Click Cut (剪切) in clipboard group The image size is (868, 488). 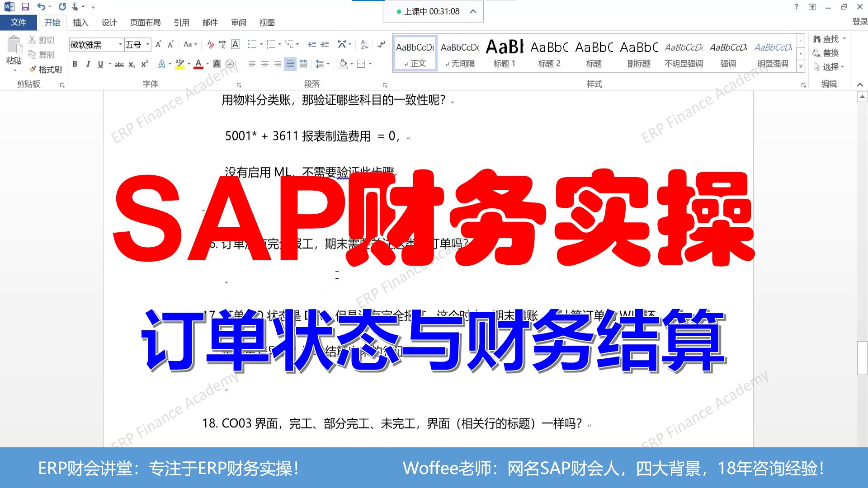coord(41,40)
